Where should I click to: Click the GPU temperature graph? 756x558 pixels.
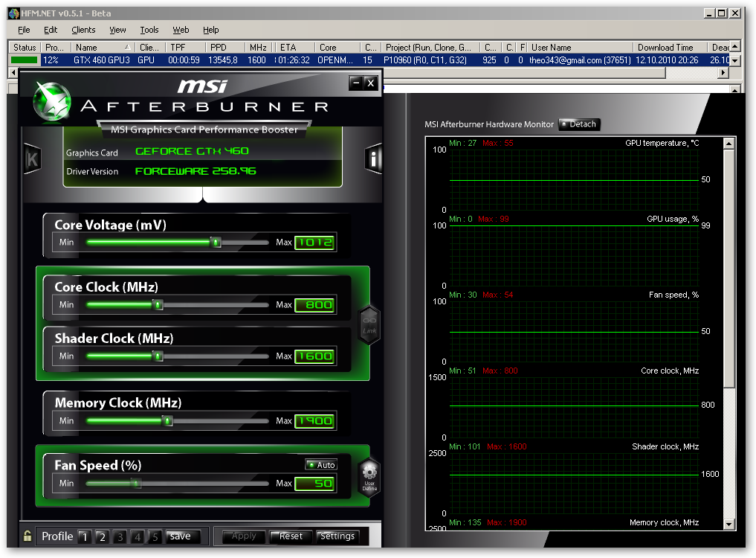(574, 179)
